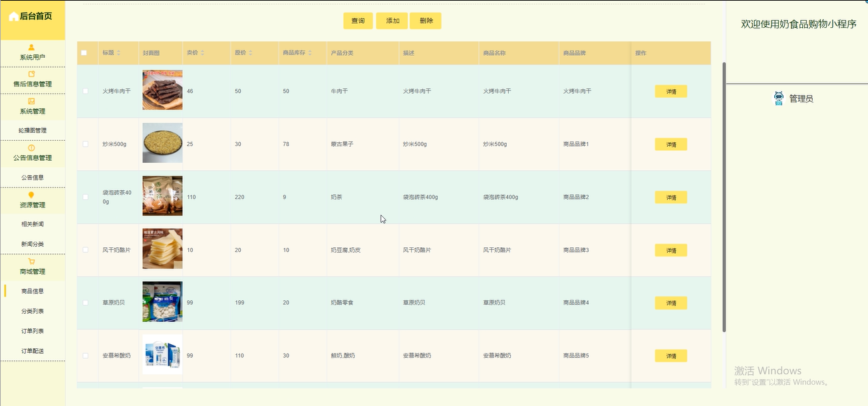Click the alert icon above 公告信息管理

click(x=32, y=148)
